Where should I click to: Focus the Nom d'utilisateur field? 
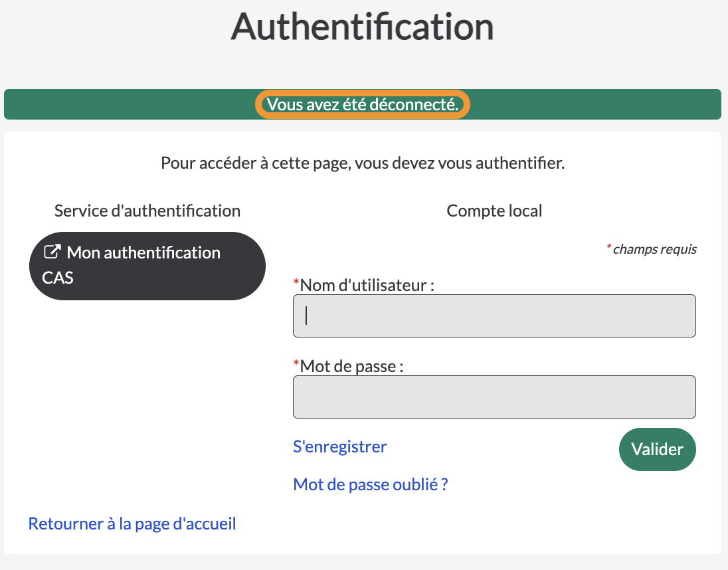[494, 316]
